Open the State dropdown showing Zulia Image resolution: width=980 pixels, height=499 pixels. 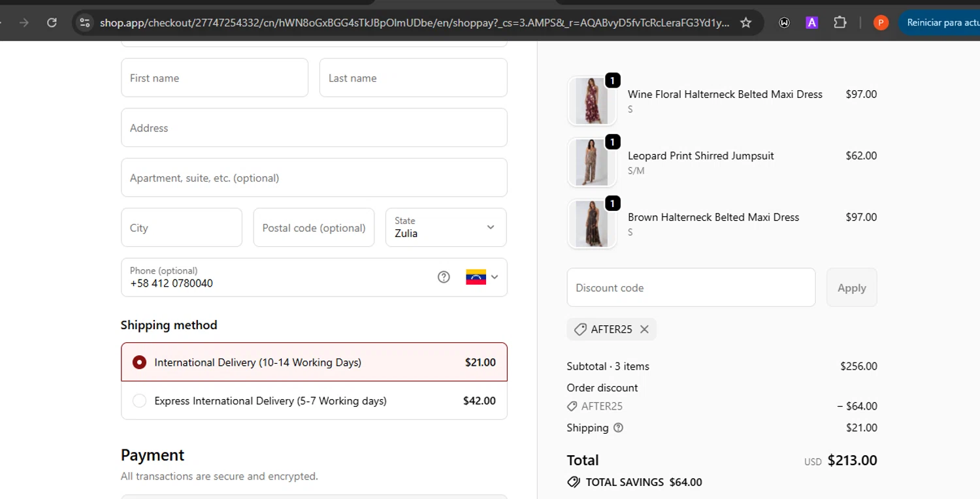pyautogui.click(x=446, y=227)
